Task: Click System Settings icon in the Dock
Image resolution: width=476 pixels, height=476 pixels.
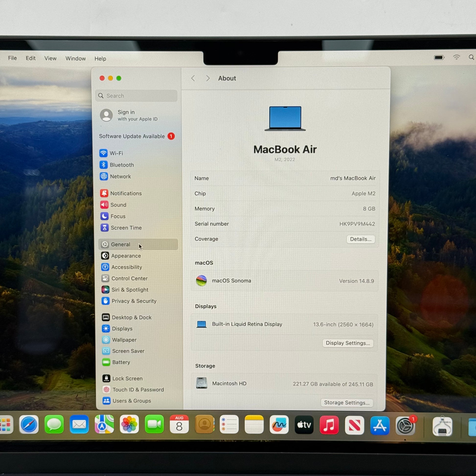Action: click(405, 426)
